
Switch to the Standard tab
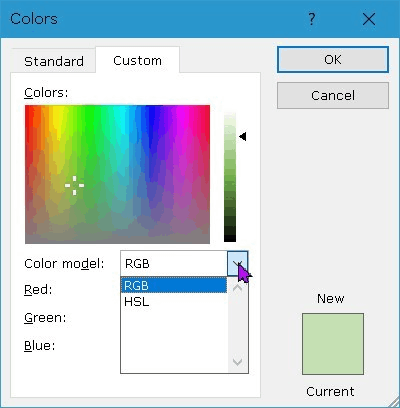point(54,61)
